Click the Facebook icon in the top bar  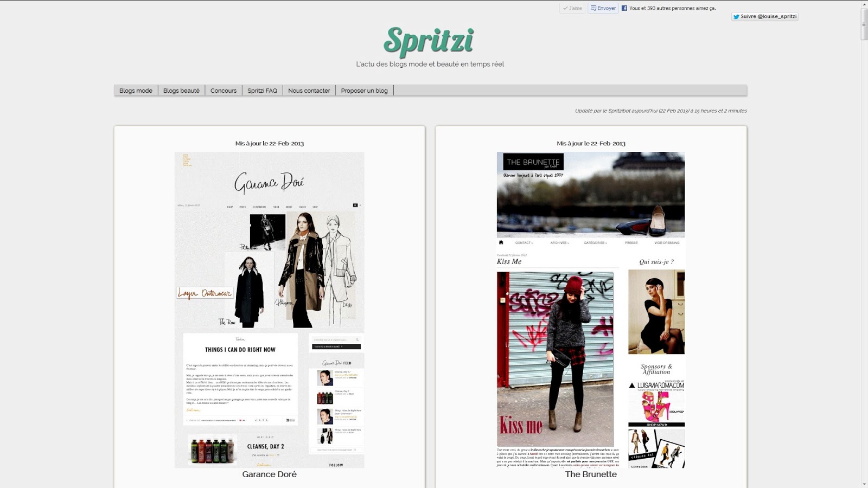click(x=625, y=8)
